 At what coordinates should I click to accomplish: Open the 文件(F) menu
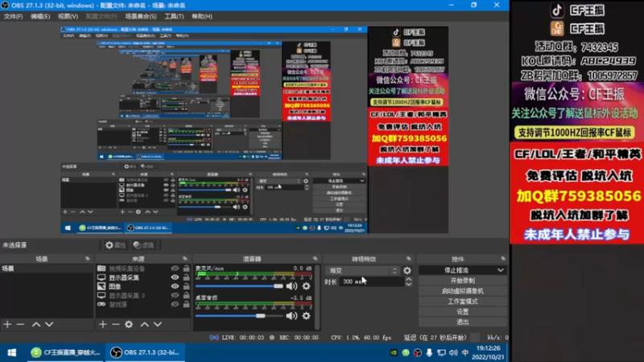click(13, 16)
